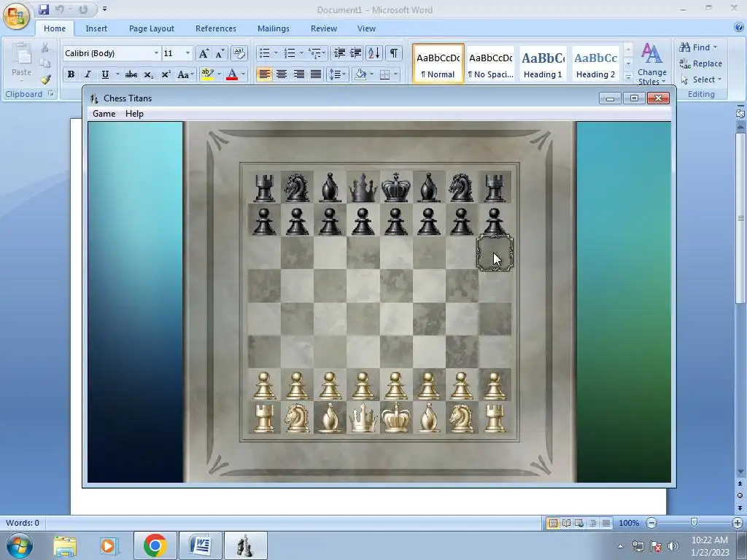Screen dimensions: 747x560
Task: Save the document from Quick Access toolbar
Action: pyautogui.click(x=44, y=9)
